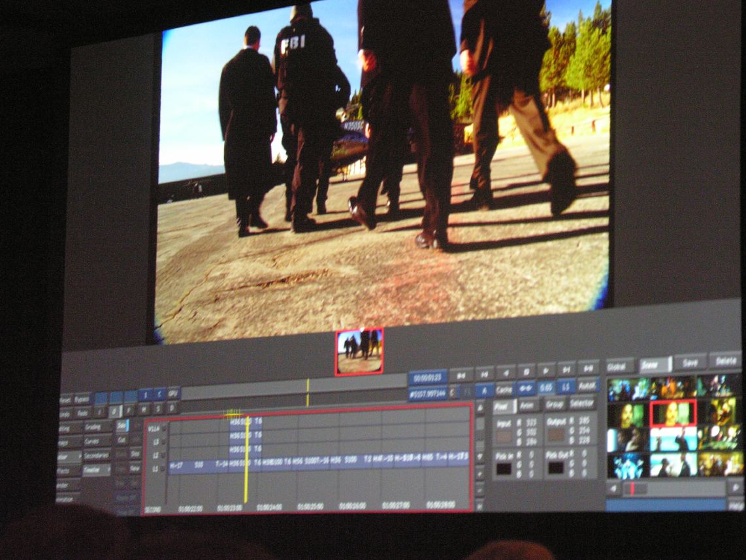Step to the next frame in transport controls
The width and height of the screenshot is (746, 560).
566,370
